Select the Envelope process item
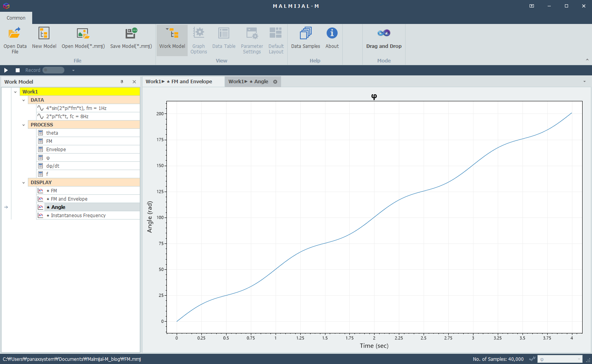Image resolution: width=592 pixels, height=364 pixels. (x=88, y=149)
